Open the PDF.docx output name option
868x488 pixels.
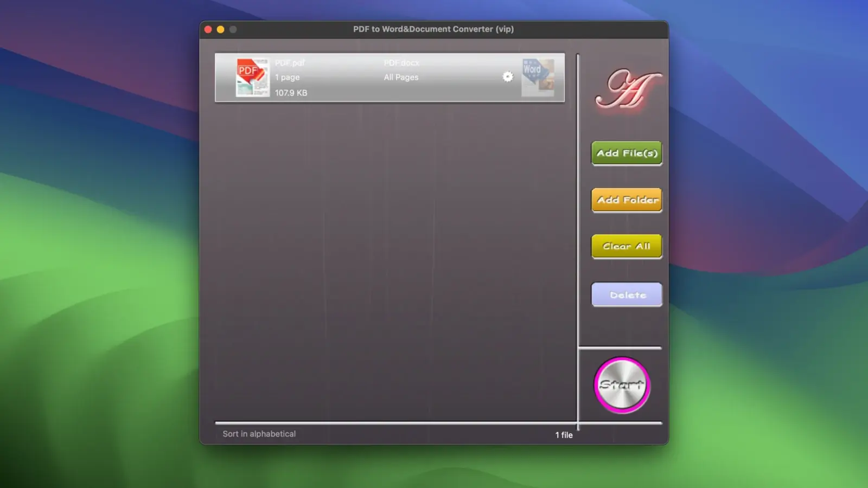401,62
